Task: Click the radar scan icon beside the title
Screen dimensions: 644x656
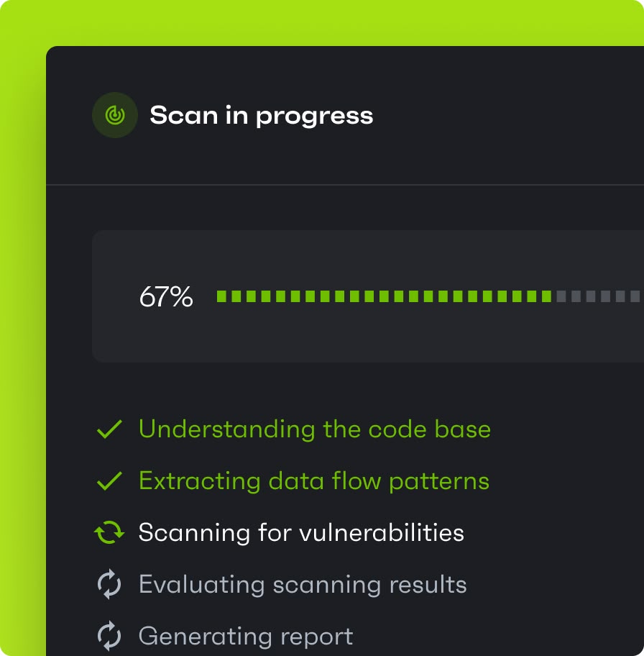Action: click(x=115, y=115)
